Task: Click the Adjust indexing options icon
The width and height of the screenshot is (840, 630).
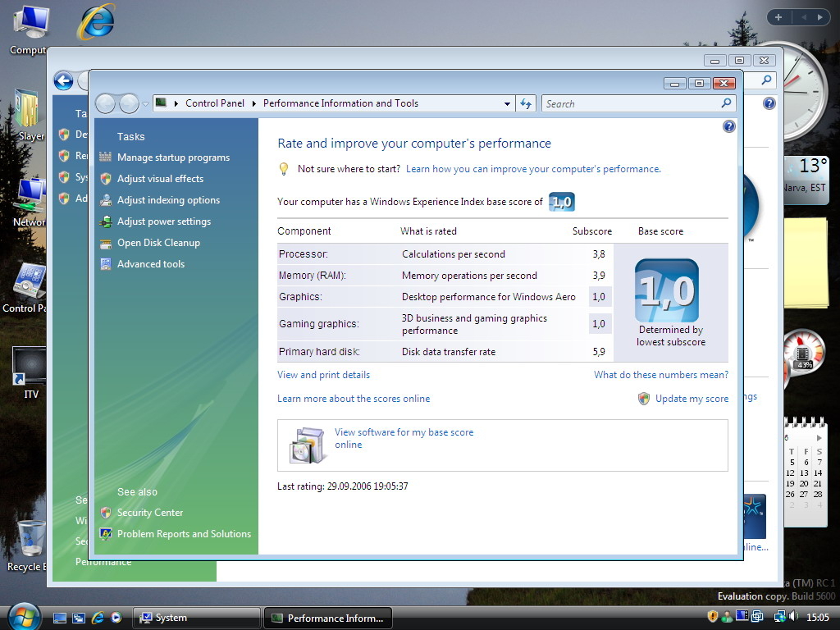Action: pyautogui.click(x=105, y=200)
